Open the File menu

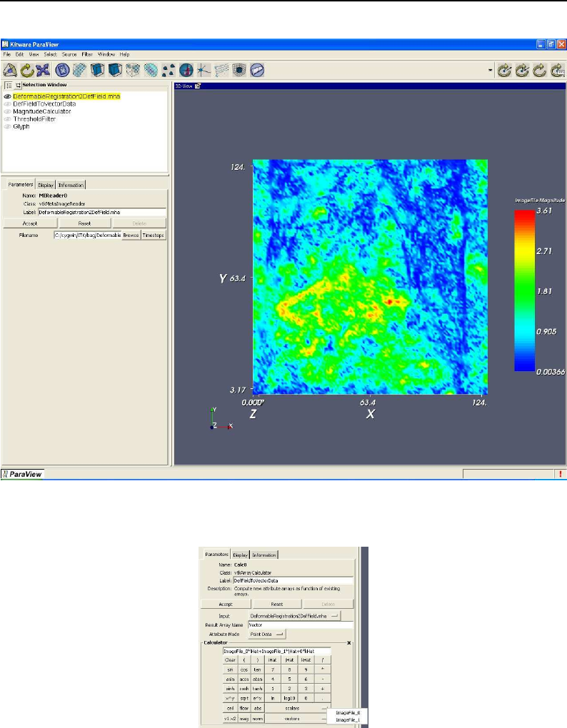pyautogui.click(x=7, y=54)
